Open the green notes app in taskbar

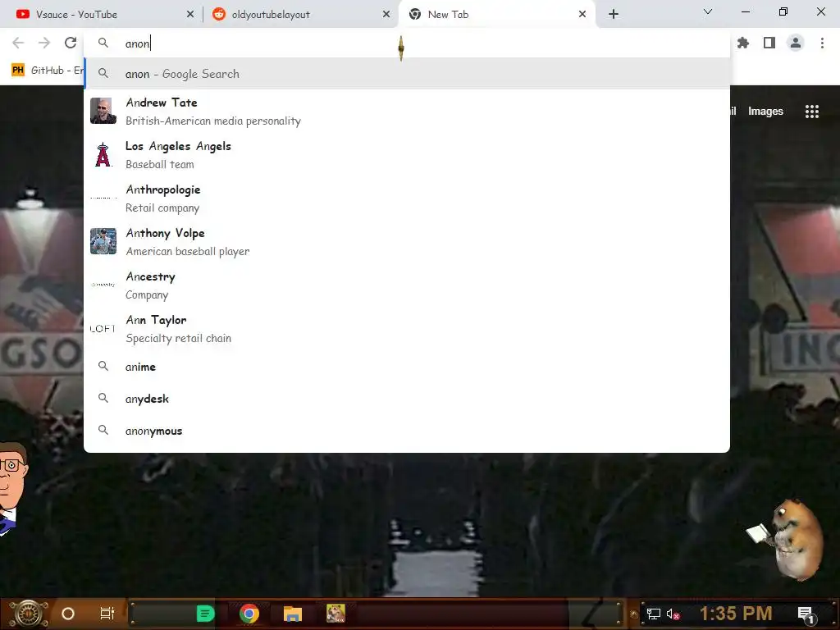[x=205, y=614]
